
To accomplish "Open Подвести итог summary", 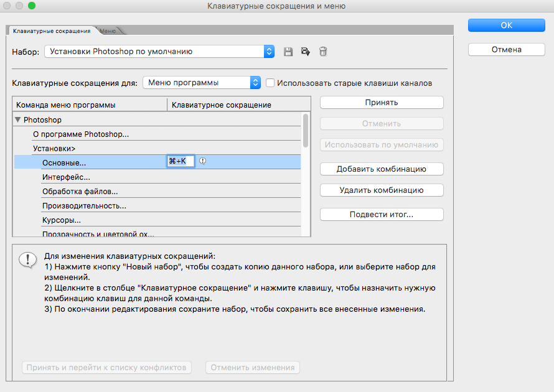I will tap(382, 215).
